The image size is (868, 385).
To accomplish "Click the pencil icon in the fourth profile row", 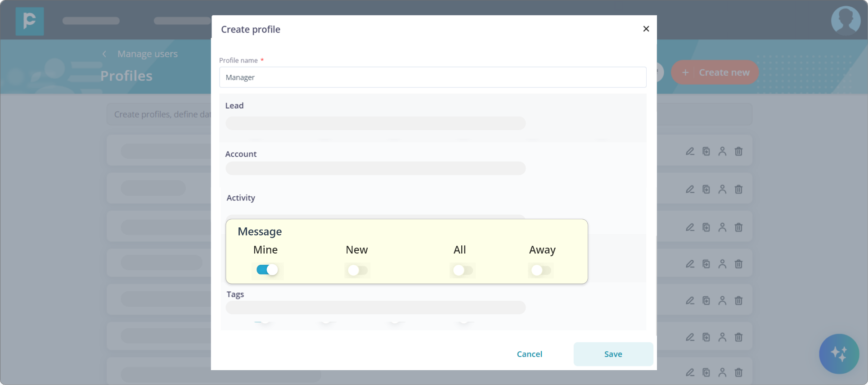I will pyautogui.click(x=690, y=264).
